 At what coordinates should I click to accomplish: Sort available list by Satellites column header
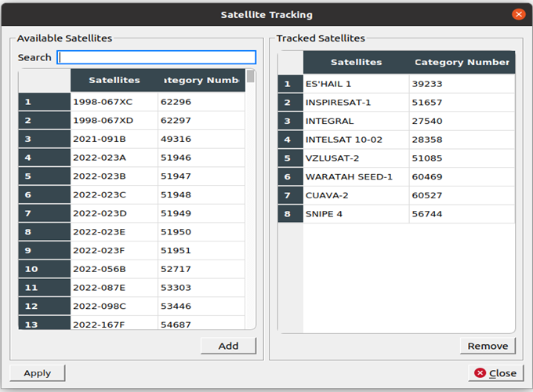click(114, 80)
